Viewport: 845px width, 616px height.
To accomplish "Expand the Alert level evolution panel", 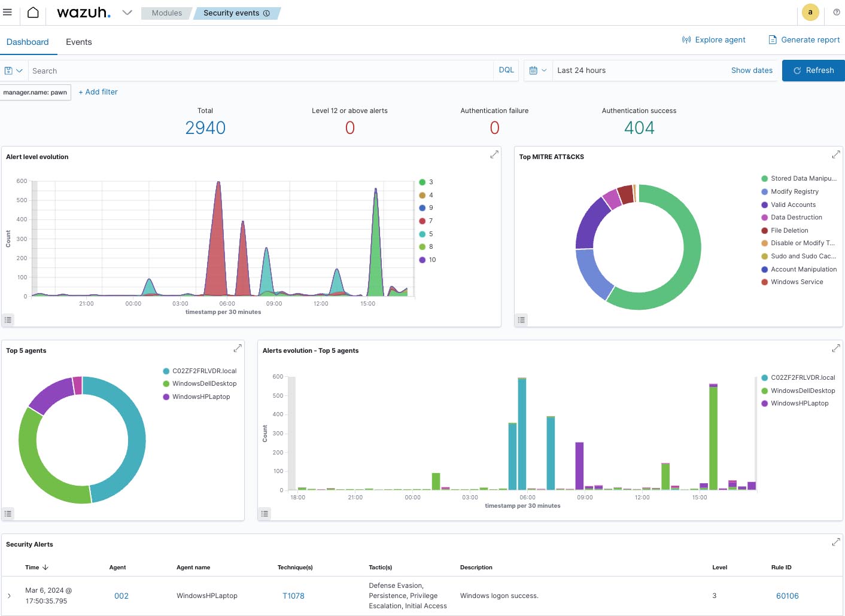I will tap(494, 155).
